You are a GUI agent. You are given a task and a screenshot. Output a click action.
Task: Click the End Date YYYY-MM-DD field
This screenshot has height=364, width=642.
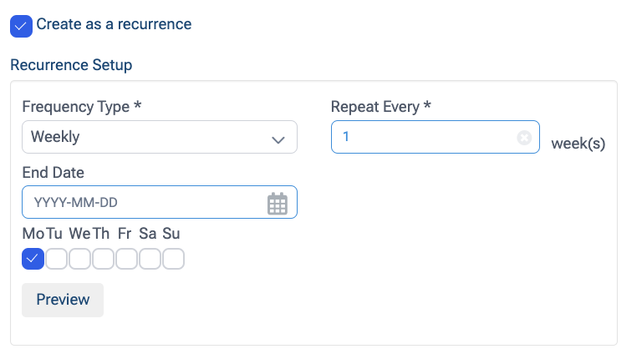(142, 202)
